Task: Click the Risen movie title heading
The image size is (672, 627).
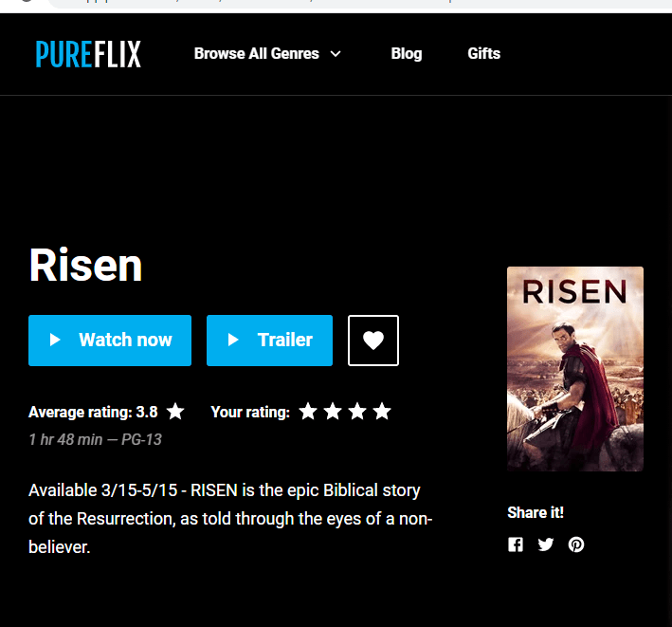Action: [x=85, y=266]
